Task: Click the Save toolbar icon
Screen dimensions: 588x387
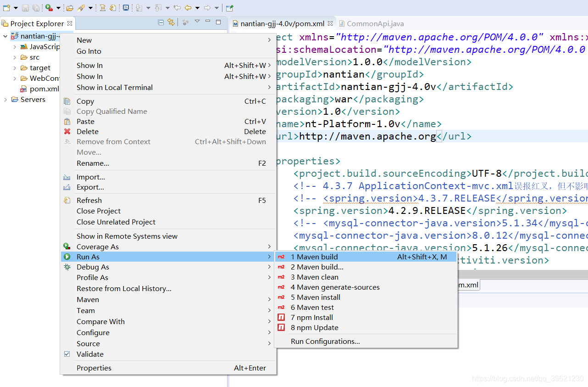Action: 25,8
